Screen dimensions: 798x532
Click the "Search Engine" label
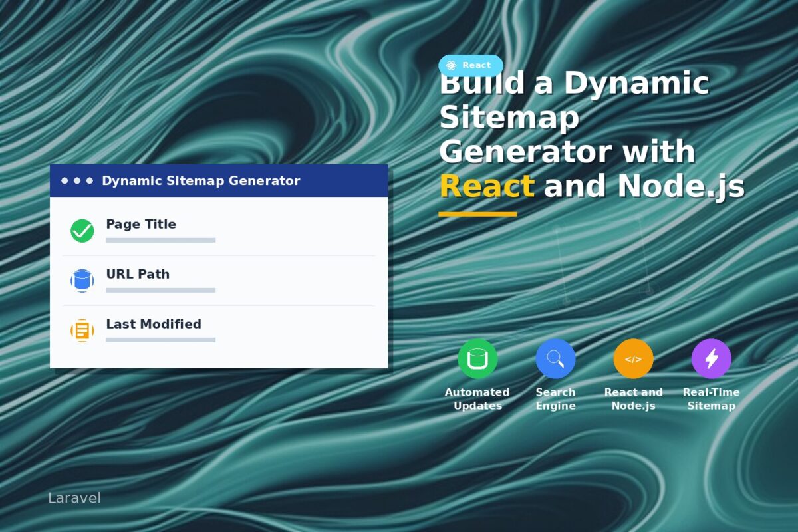(x=555, y=399)
